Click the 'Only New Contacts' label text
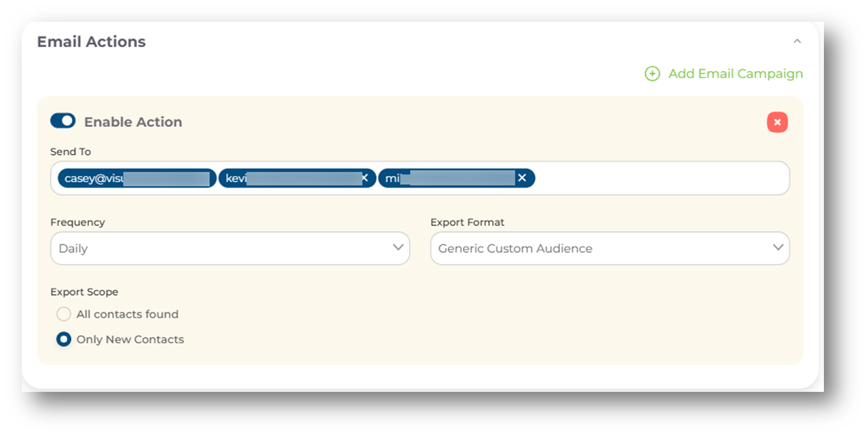The image size is (868, 436). pyautogui.click(x=130, y=340)
